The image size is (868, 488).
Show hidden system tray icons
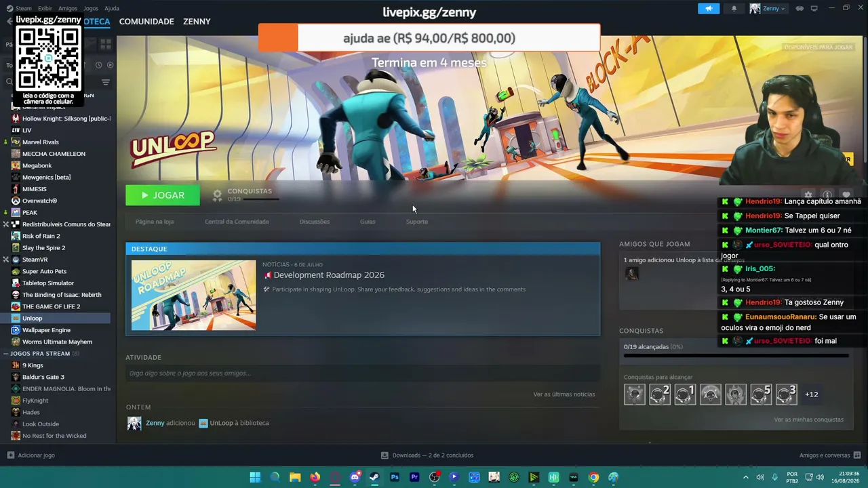(x=746, y=477)
